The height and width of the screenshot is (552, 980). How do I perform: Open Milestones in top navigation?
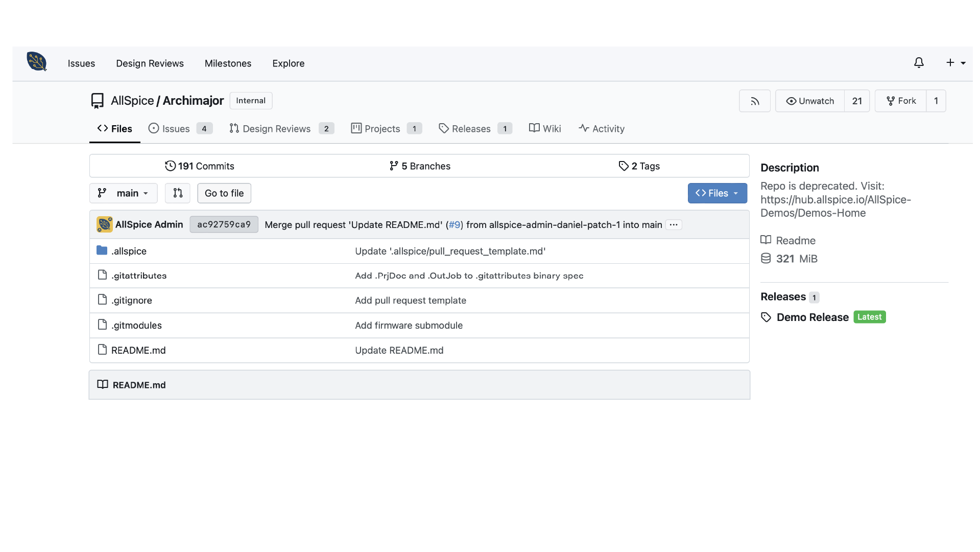[x=228, y=63]
